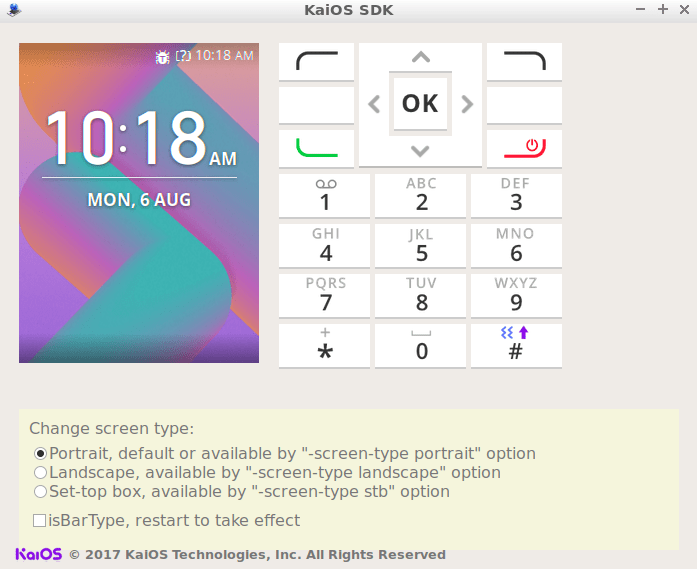This screenshot has height=569, width=697.
Task: Click the debug bug icon in phone status bar
Action: point(162,56)
